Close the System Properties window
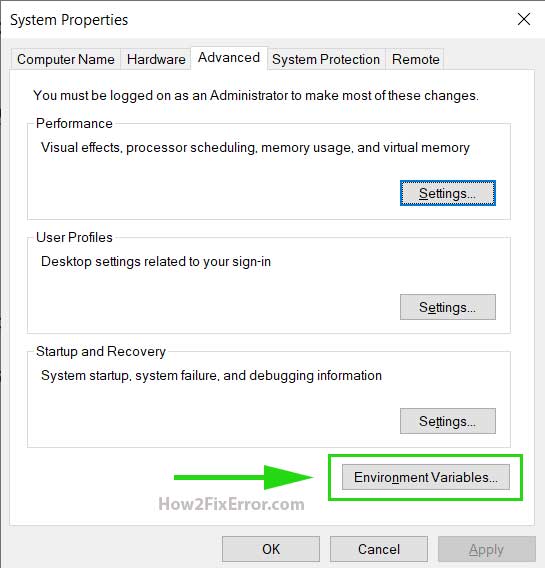Screen dimensions: 545x568 [524, 19]
